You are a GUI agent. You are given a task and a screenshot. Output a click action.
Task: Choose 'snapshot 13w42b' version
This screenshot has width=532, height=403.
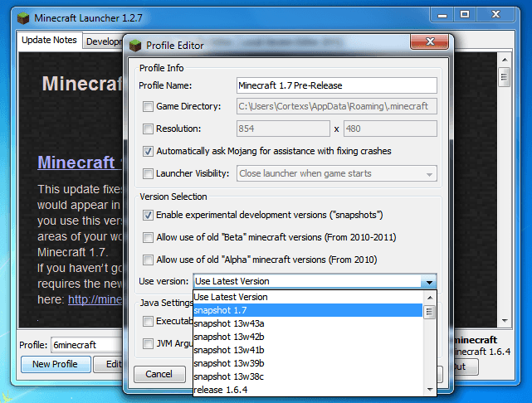308,337
